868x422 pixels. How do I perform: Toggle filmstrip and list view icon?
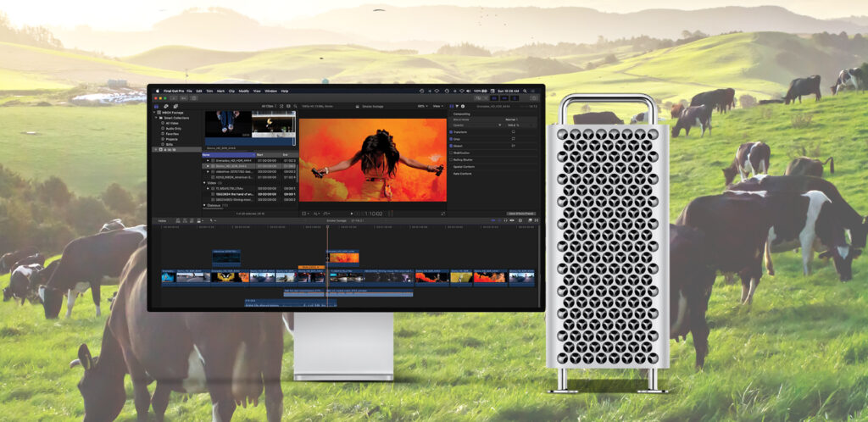288,106
